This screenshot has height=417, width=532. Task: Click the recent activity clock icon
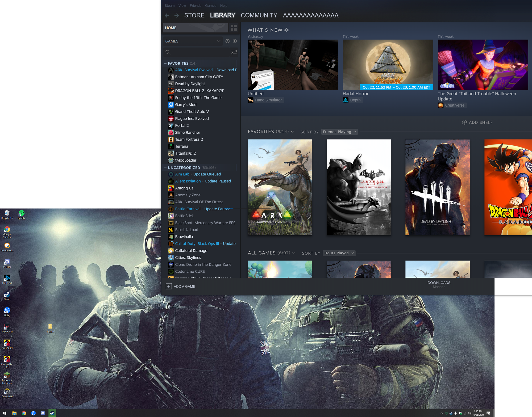227,41
